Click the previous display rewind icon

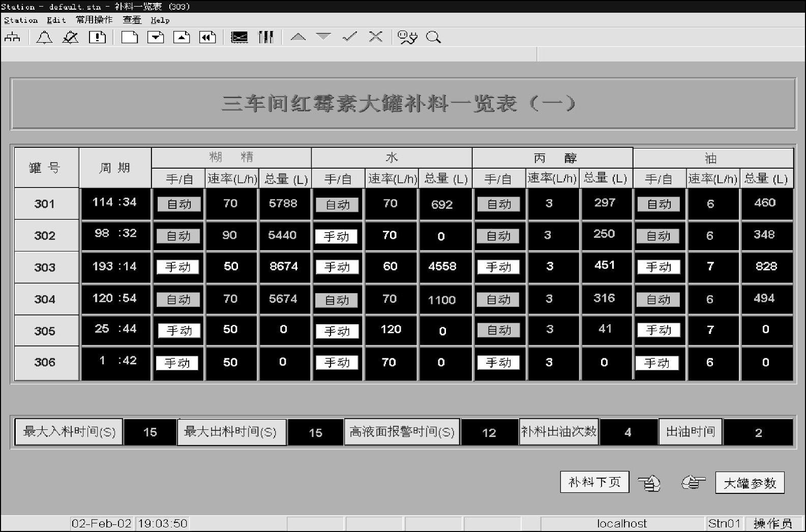[207, 37]
